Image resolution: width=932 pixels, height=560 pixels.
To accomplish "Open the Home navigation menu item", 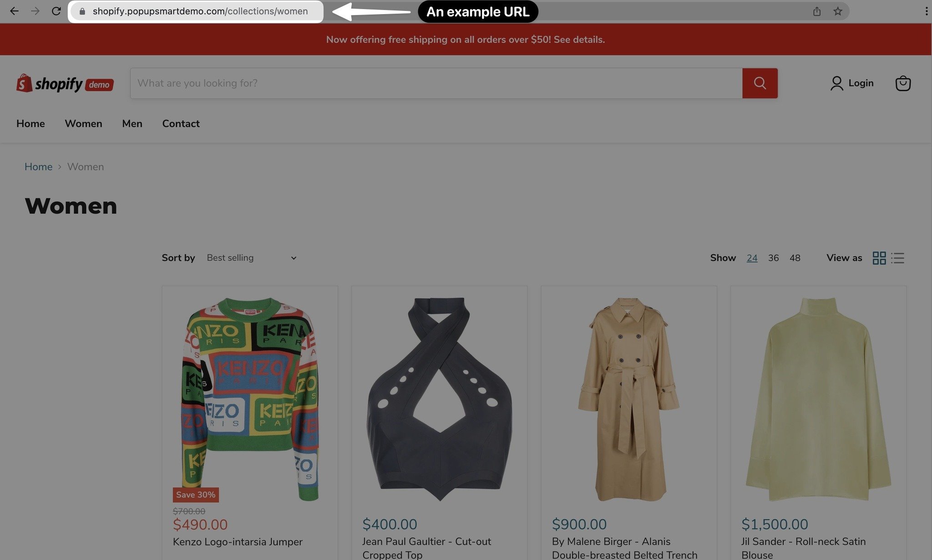I will [x=30, y=124].
